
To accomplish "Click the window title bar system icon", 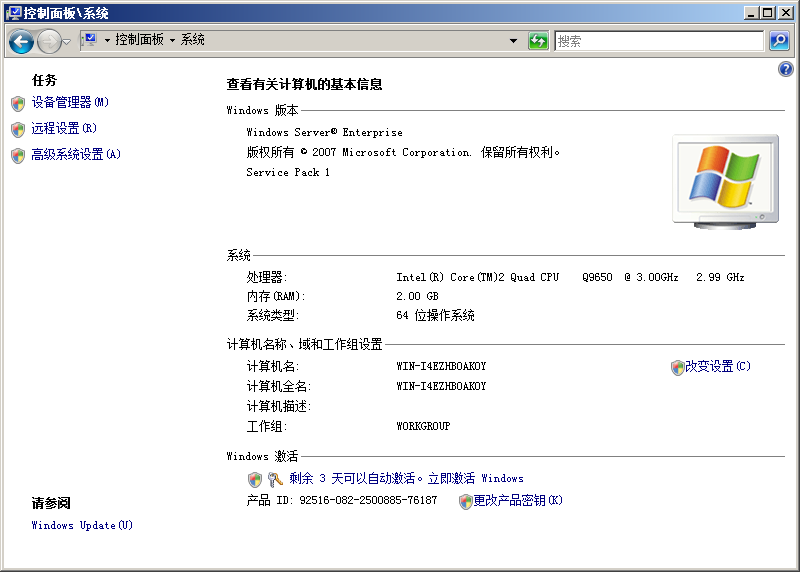I will pyautogui.click(x=14, y=13).
